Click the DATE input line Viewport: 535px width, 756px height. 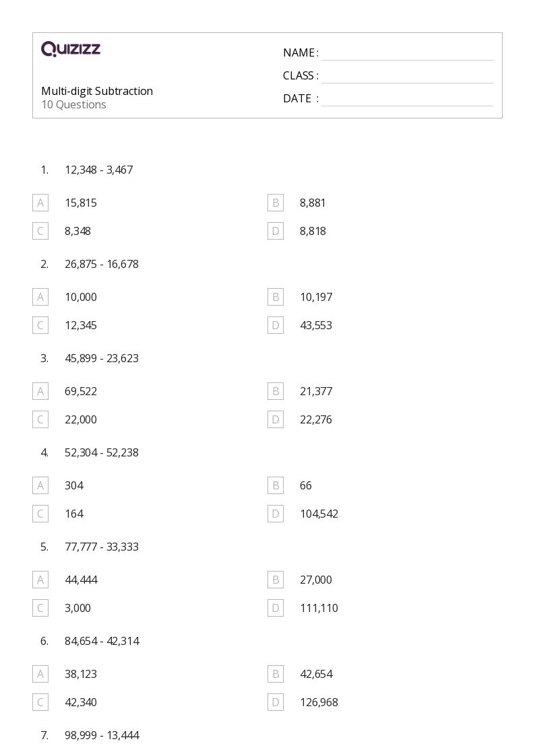[408, 100]
